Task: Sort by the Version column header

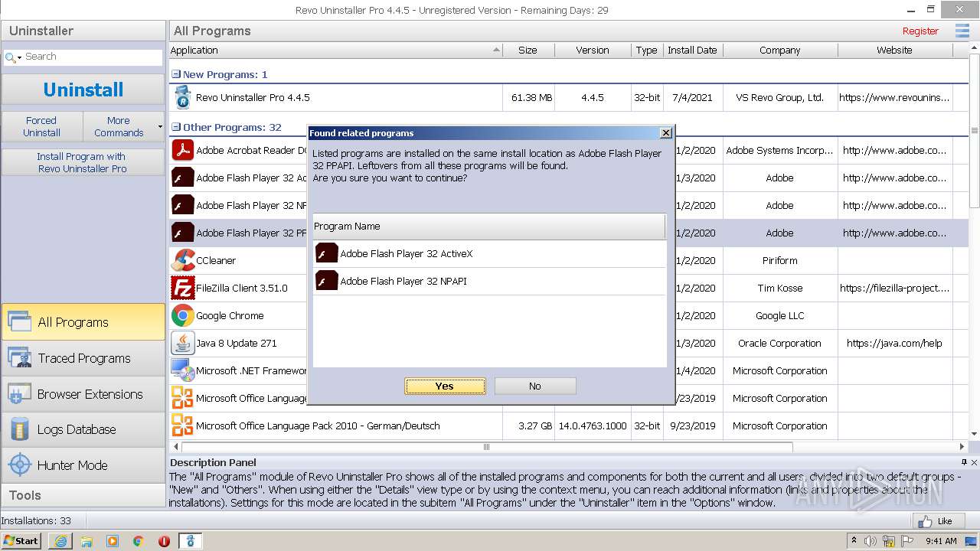Action: click(x=593, y=50)
